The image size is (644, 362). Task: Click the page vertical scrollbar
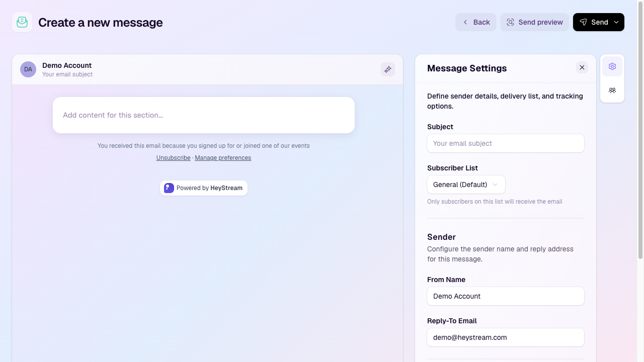click(x=640, y=131)
